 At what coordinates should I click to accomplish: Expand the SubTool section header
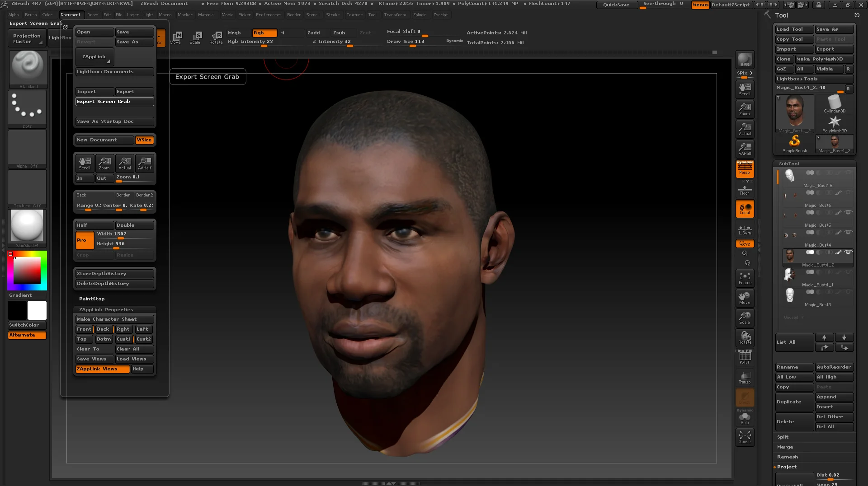[789, 164]
